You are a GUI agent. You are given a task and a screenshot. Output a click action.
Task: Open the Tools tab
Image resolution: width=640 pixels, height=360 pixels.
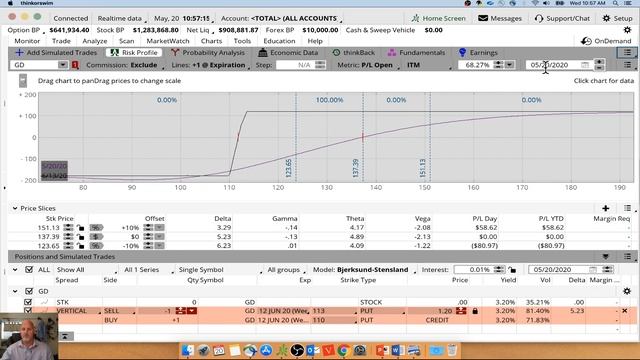(242, 41)
